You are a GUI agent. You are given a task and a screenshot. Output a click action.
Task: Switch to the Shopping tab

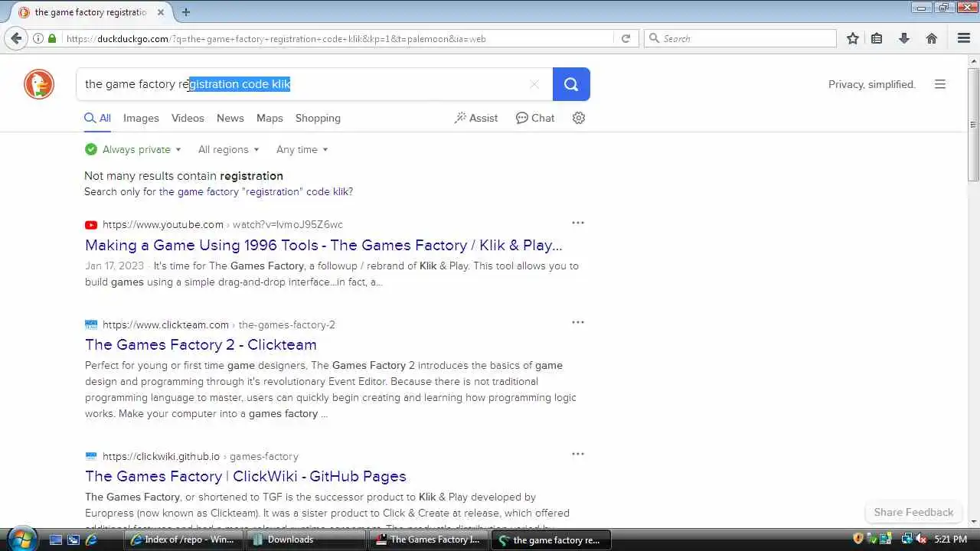coord(318,118)
